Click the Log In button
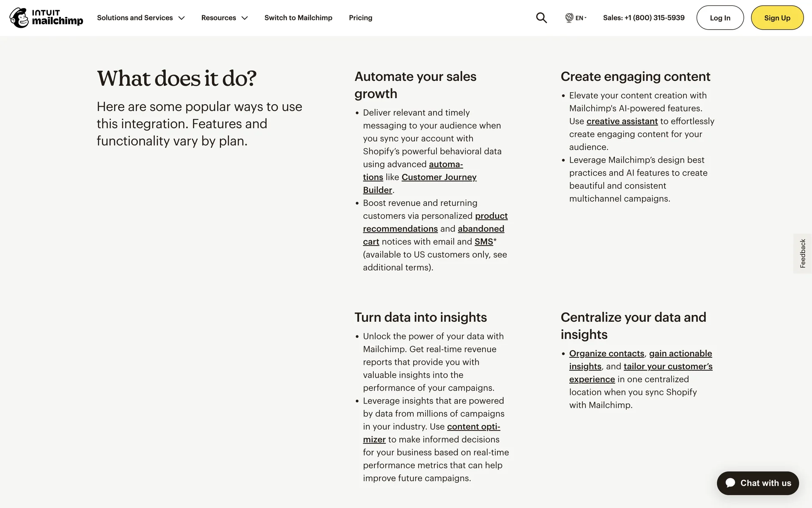 720,18
